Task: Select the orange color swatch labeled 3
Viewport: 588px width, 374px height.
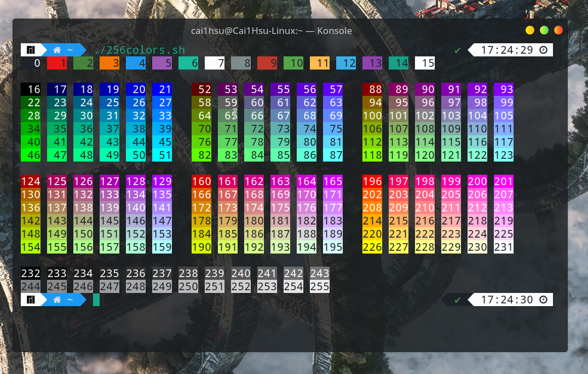Action: 109,63
